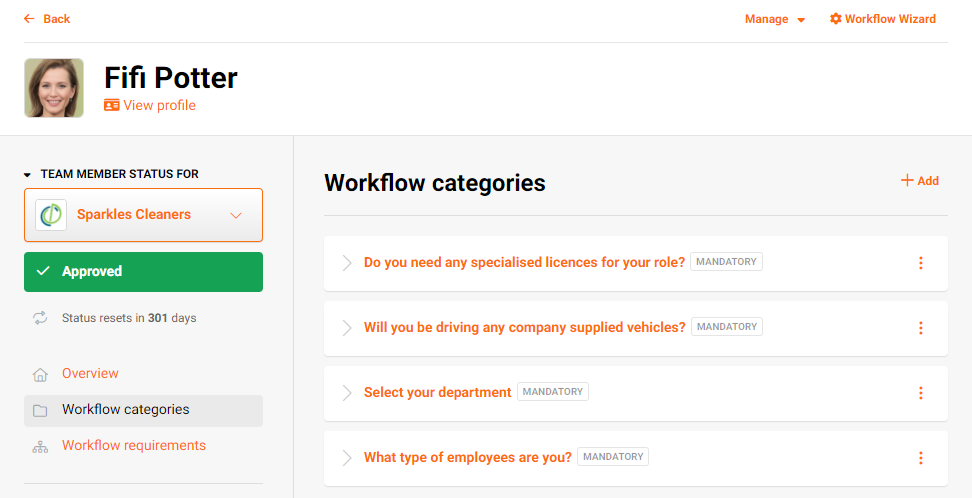Click the Approved checkmark icon

click(x=43, y=272)
